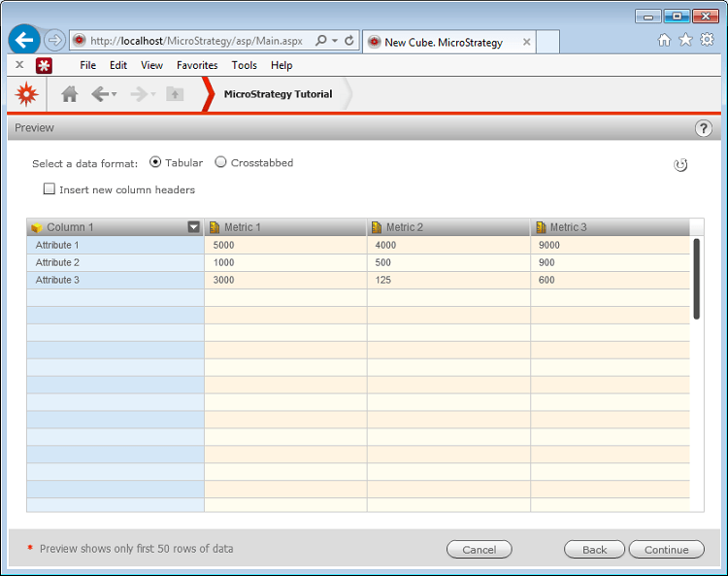Expand the address bar search dropdown

335,42
